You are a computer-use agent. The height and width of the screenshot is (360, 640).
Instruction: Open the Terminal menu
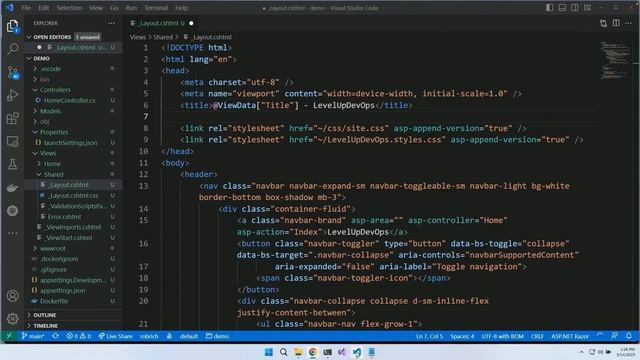click(156, 8)
